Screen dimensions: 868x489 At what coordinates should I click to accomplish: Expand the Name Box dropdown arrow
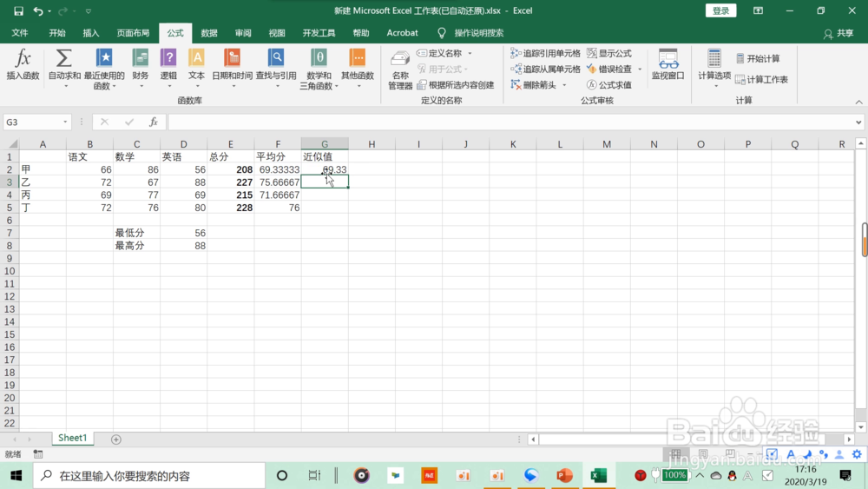(x=65, y=122)
